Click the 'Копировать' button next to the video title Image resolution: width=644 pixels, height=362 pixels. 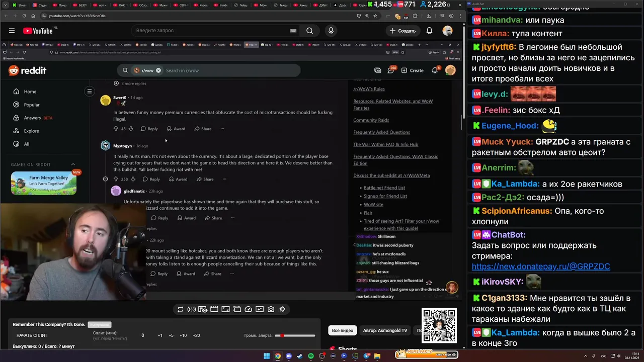tap(99, 325)
